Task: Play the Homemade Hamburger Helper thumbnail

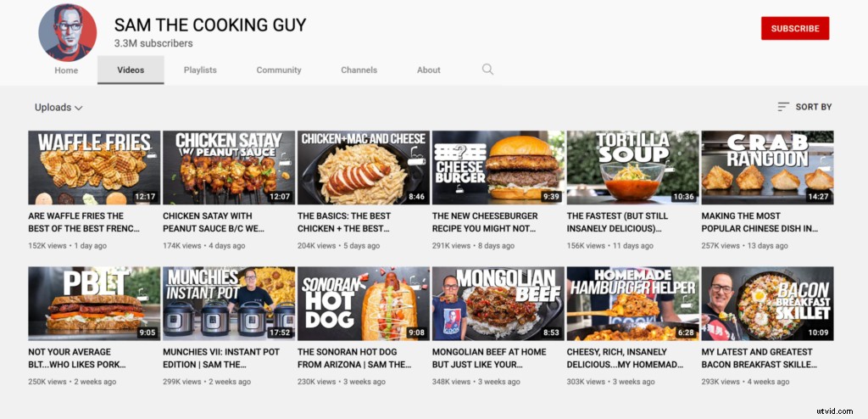Action: tap(632, 304)
